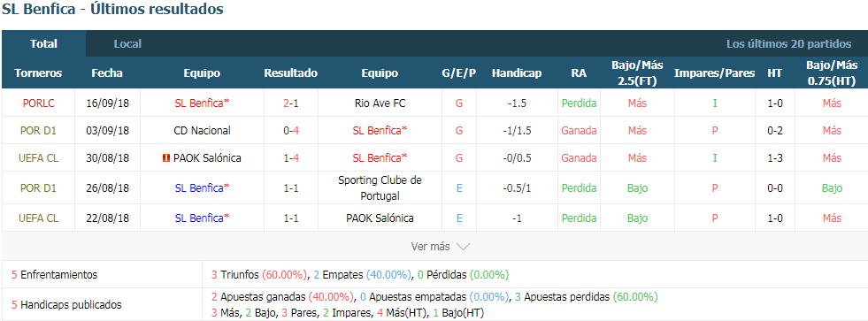Image resolution: width=868 pixels, height=321 pixels.
Task: Click the Impares/Pares column header
Action: (714, 73)
